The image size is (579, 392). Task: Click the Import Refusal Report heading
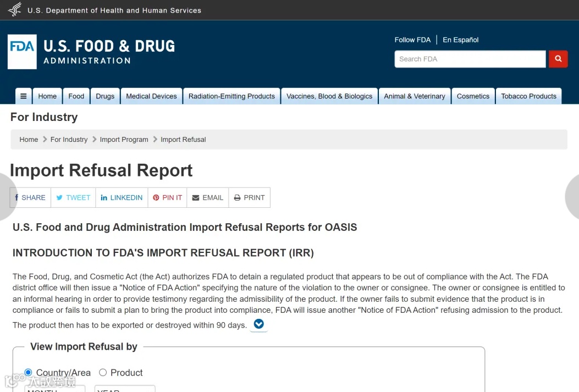pyautogui.click(x=101, y=170)
